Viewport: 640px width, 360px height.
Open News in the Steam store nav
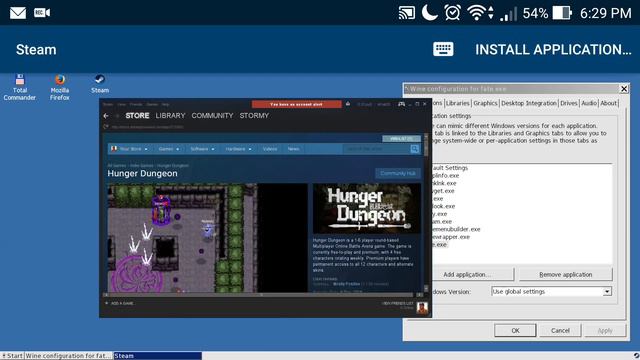(293, 149)
